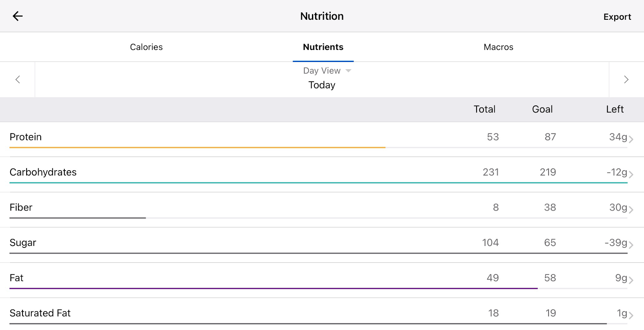Click the Total column header
The height and width of the screenshot is (330, 644).
click(485, 109)
